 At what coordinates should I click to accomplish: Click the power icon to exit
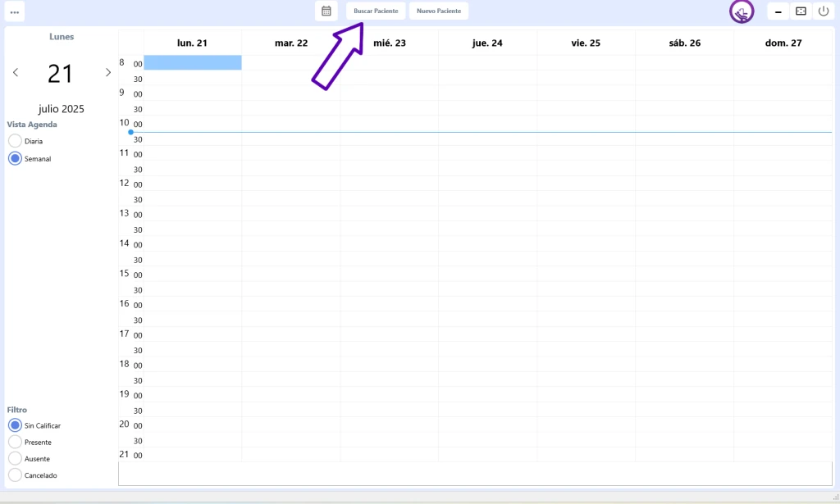coord(824,11)
